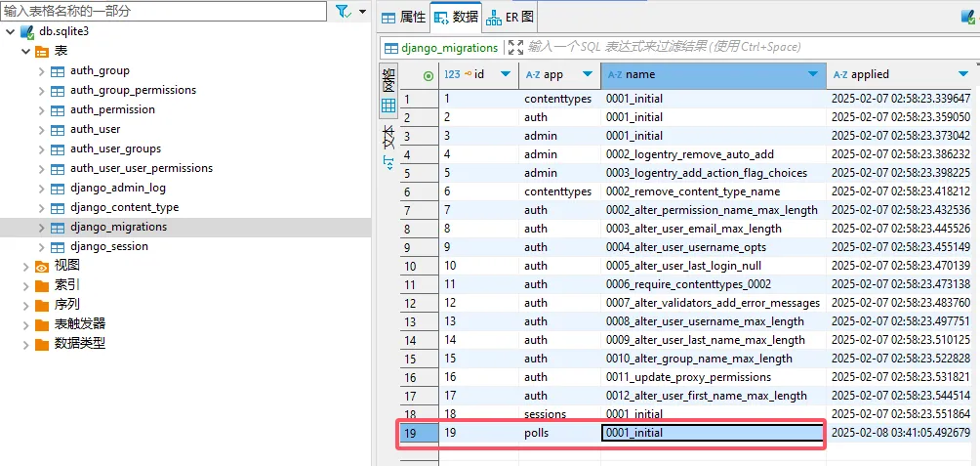Select row header number 1
The width and height of the screenshot is (980, 466).
click(x=419, y=99)
